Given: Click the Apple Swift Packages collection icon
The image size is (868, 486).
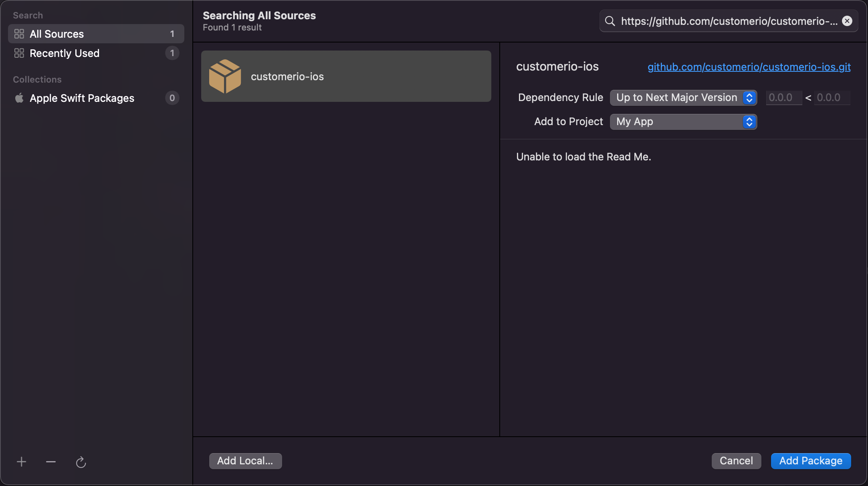Looking at the screenshot, I should click(x=18, y=97).
